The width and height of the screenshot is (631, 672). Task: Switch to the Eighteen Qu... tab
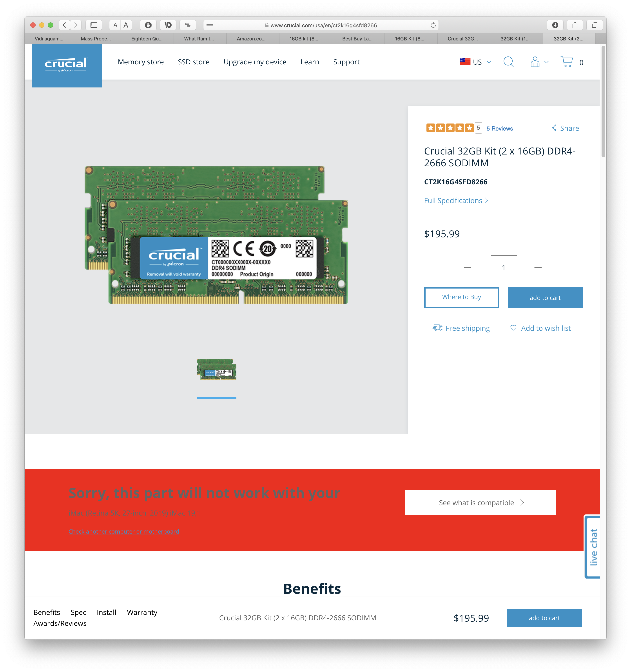tap(147, 39)
